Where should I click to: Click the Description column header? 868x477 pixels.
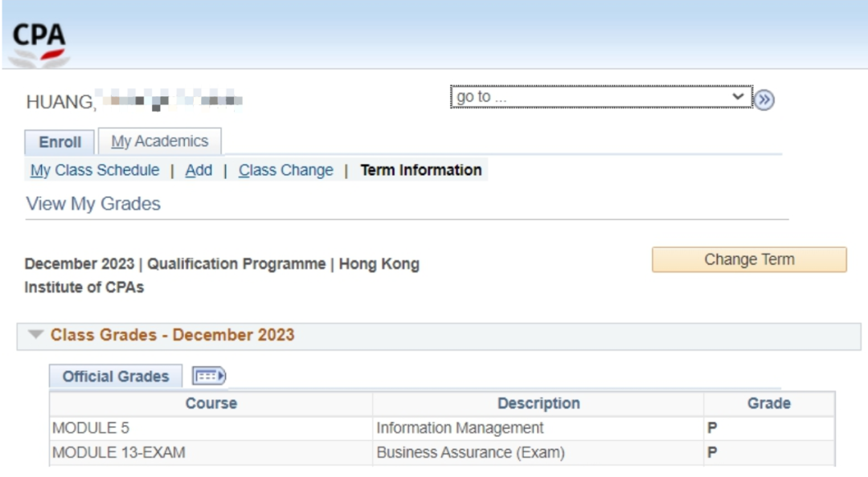538,403
